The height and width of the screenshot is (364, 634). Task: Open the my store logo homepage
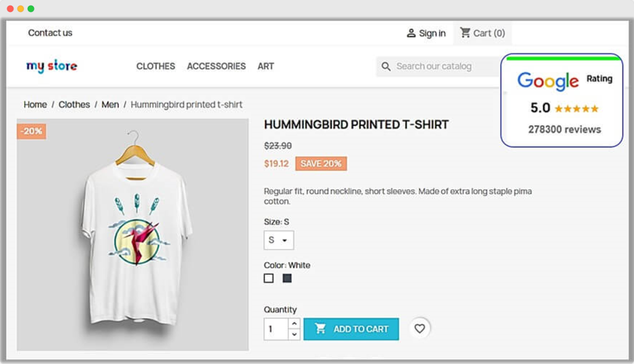point(52,66)
